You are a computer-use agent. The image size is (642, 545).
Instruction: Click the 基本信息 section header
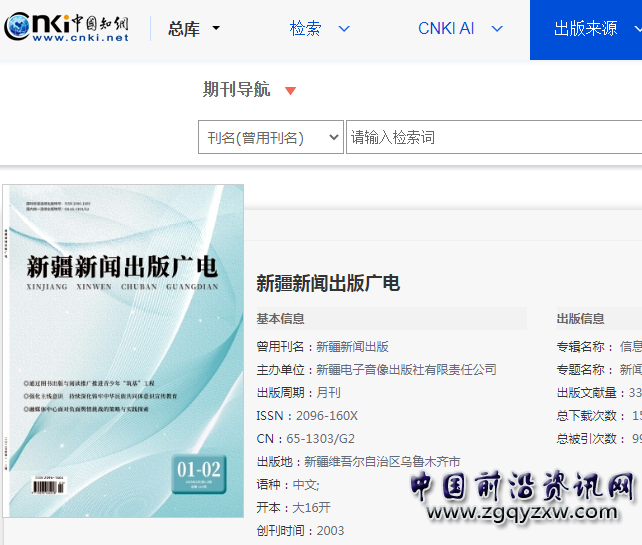pos(281,319)
